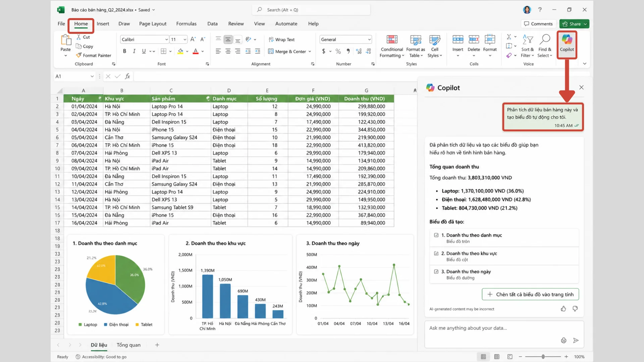The height and width of the screenshot is (362, 644).
Task: Open the Insert tab
Action: click(x=103, y=24)
